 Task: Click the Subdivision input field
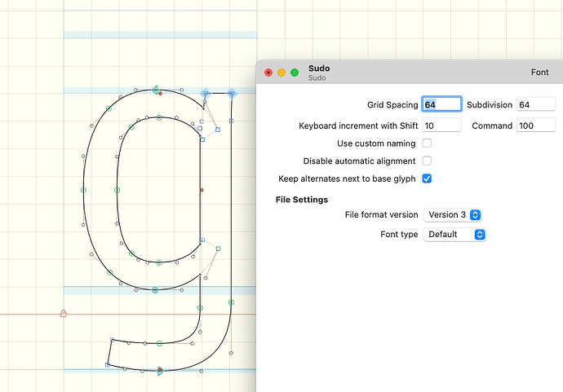pos(536,105)
